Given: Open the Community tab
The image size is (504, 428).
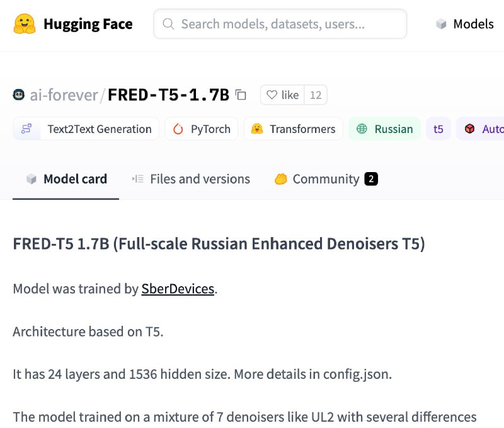Looking at the screenshot, I should point(326,179).
